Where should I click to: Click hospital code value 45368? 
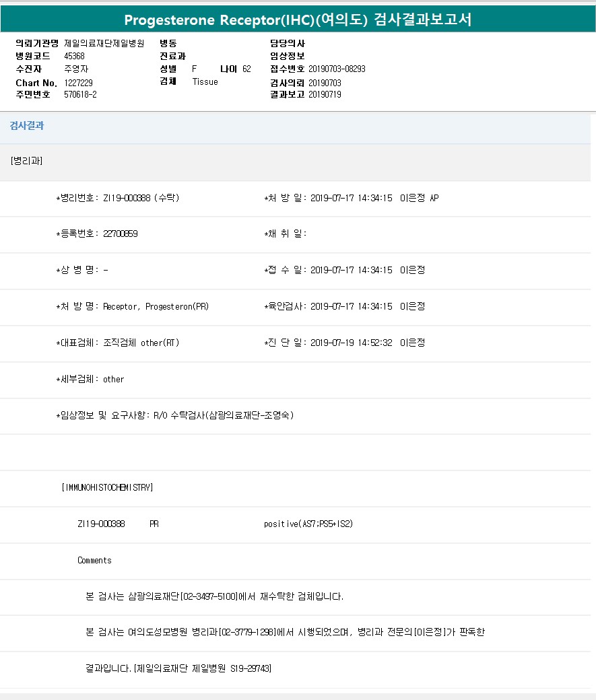point(74,57)
